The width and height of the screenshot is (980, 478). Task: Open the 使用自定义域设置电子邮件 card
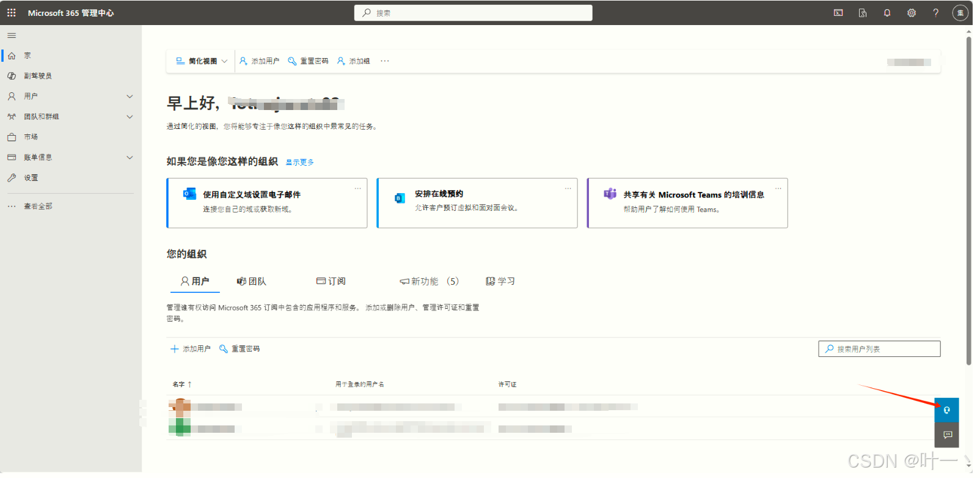(x=267, y=203)
